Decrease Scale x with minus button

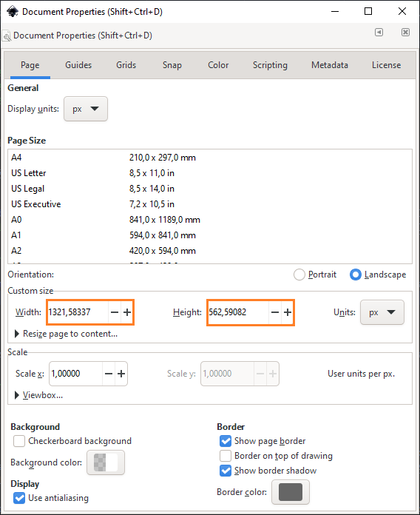coord(109,374)
